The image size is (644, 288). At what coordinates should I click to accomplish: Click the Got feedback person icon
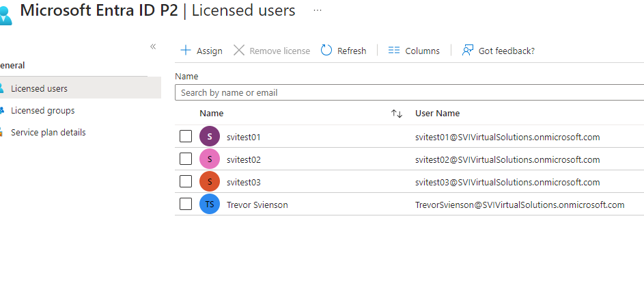coord(467,50)
